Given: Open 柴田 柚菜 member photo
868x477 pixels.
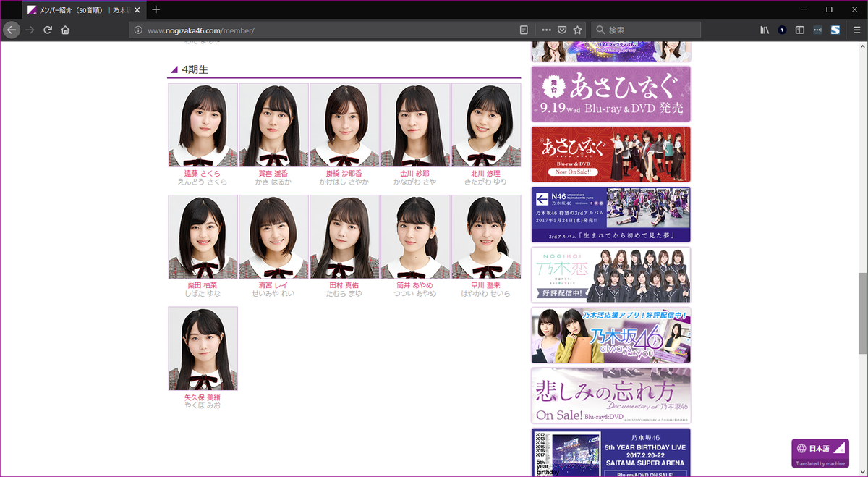Looking at the screenshot, I should pos(203,237).
